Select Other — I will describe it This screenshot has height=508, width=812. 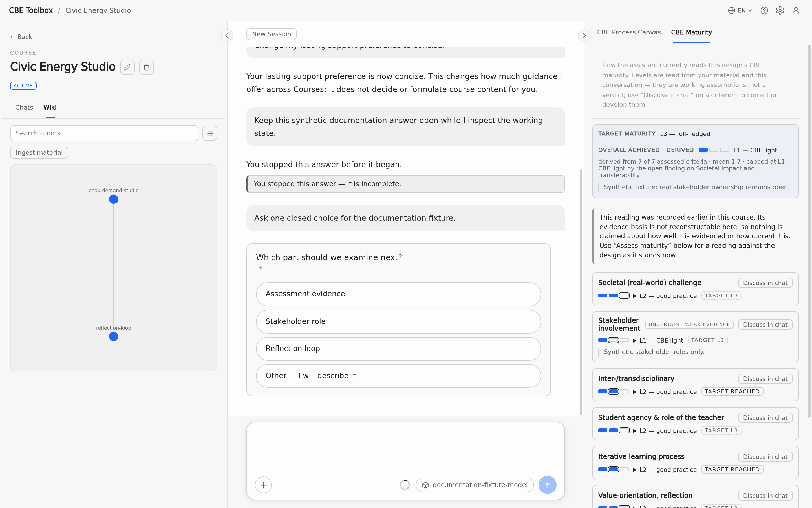click(x=398, y=376)
